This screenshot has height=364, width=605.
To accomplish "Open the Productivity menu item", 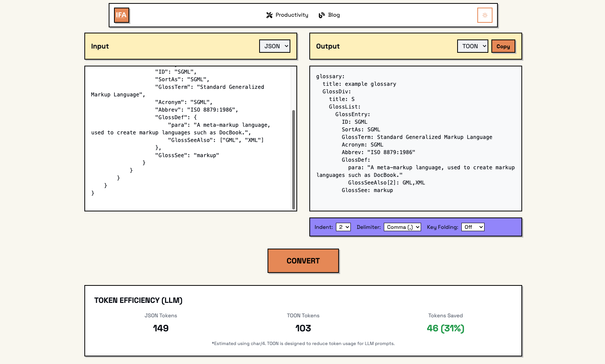I will coord(287,15).
